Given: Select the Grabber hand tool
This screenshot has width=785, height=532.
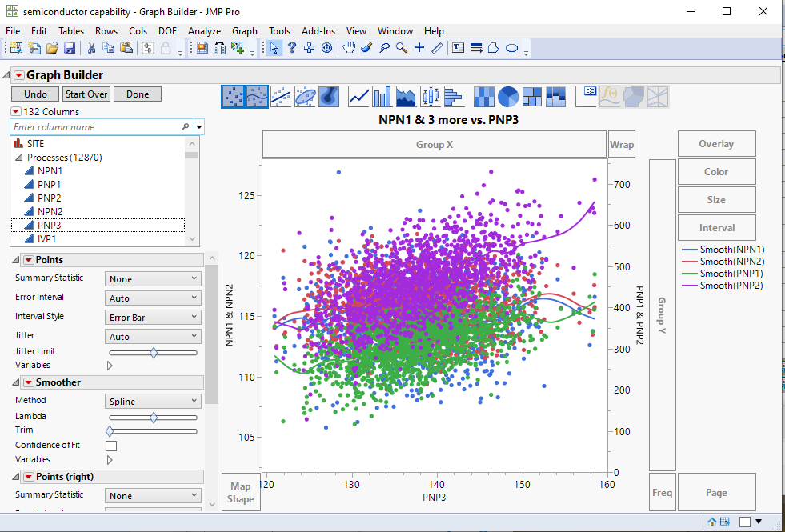Looking at the screenshot, I should tap(349, 48).
